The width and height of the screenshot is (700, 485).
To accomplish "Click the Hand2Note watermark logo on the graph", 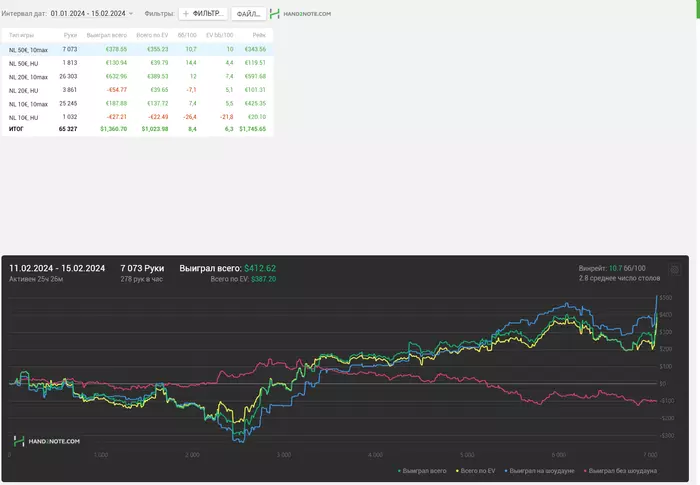I will tap(47, 440).
